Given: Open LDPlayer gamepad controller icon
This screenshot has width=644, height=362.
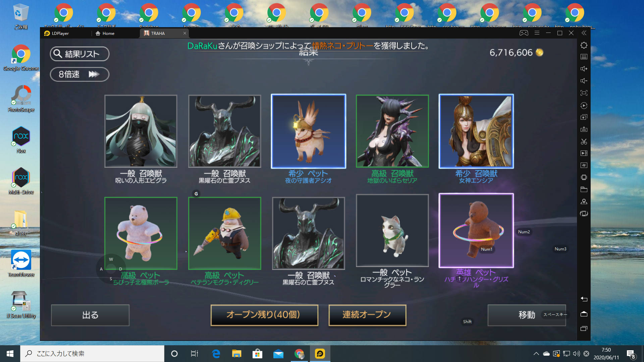Looking at the screenshot, I should click(524, 33).
